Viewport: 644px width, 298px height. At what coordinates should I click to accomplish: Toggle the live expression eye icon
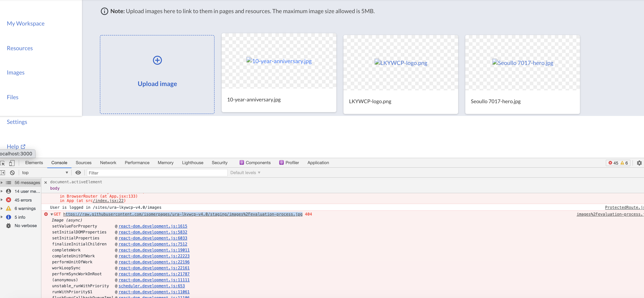[78, 172]
